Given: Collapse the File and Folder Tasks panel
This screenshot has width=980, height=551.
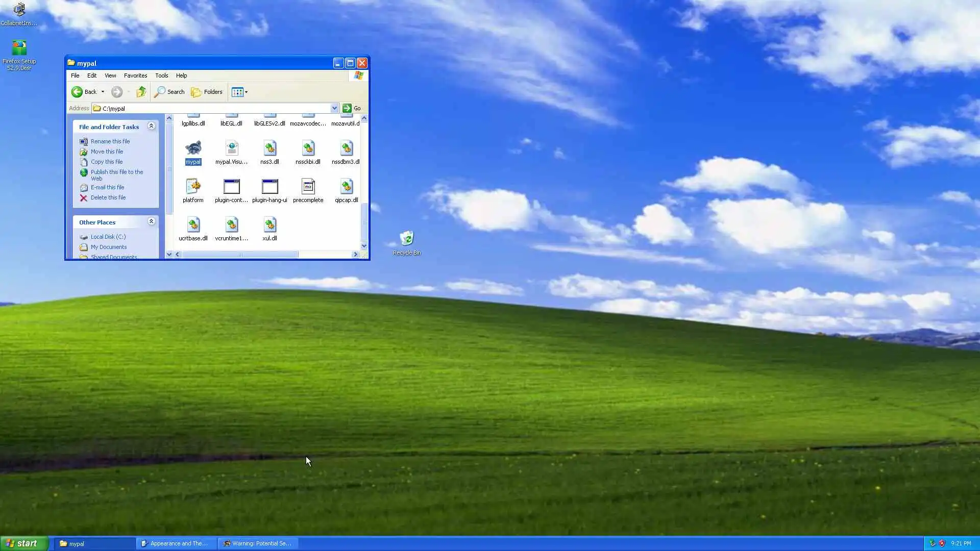Looking at the screenshot, I should tap(151, 126).
